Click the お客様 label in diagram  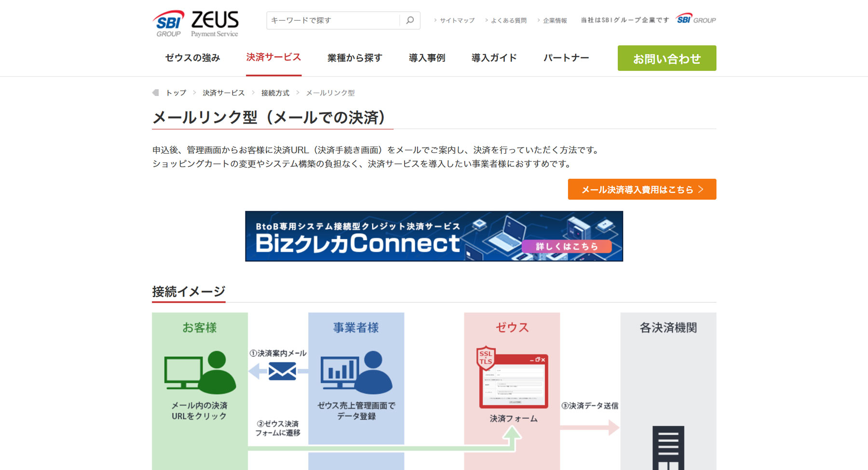(x=200, y=328)
